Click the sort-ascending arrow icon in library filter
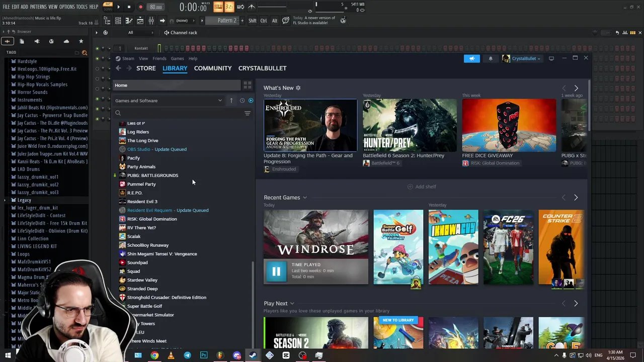 (231, 101)
